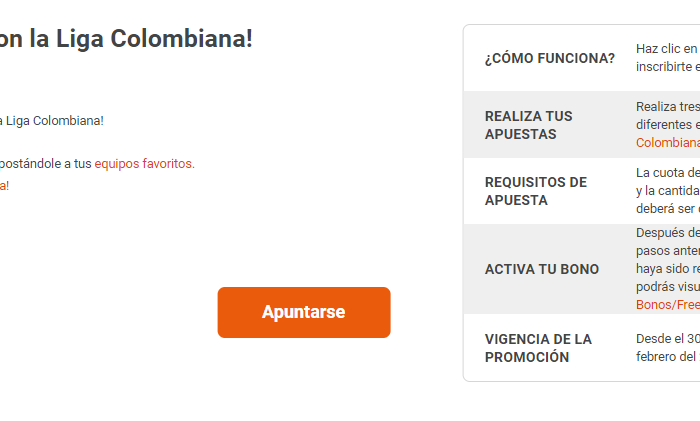Follow the orange 'Colombiana' link in the table

667,143
